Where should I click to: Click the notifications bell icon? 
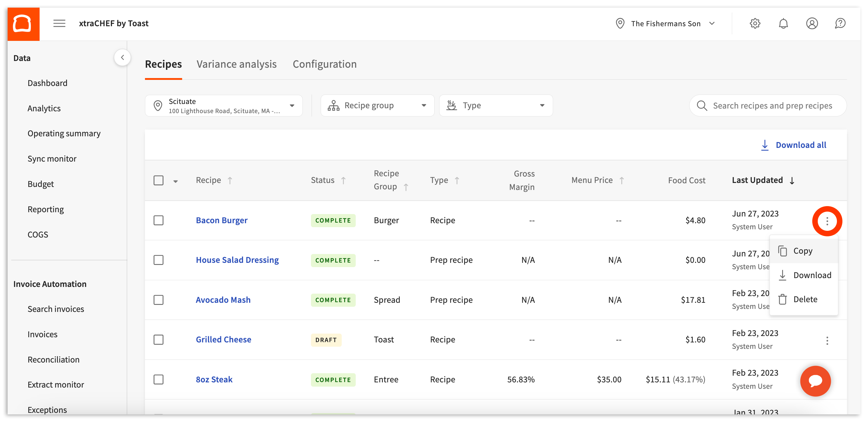click(x=783, y=23)
